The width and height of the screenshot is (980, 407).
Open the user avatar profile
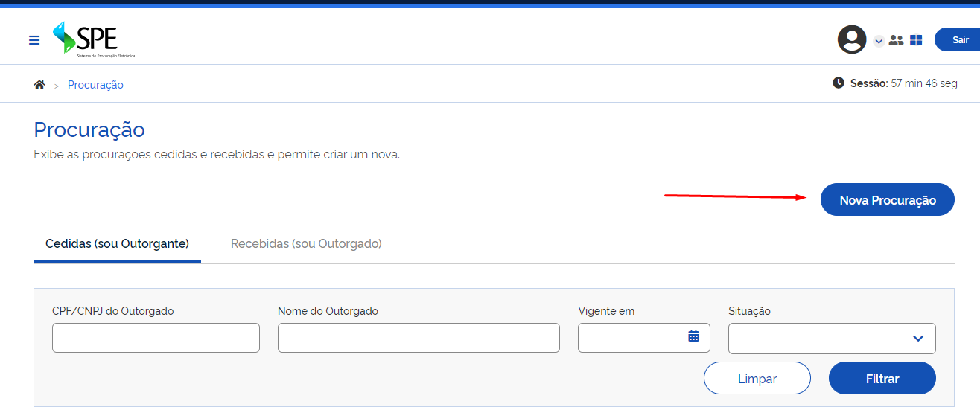tap(852, 39)
